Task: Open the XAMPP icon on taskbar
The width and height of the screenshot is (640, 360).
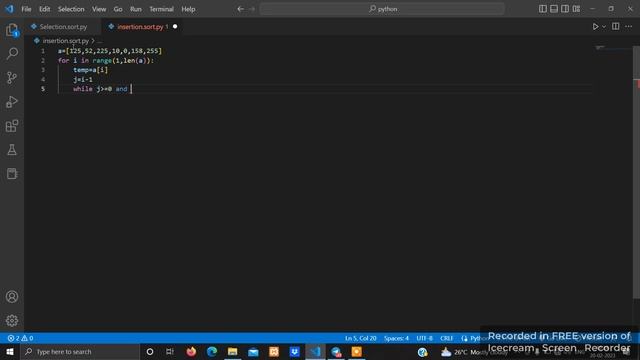Action: point(274,351)
